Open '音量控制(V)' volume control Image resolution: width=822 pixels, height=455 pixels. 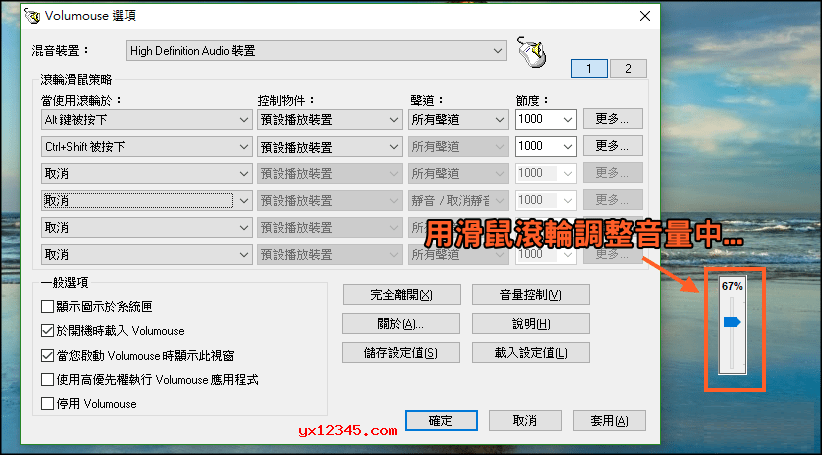point(531,295)
